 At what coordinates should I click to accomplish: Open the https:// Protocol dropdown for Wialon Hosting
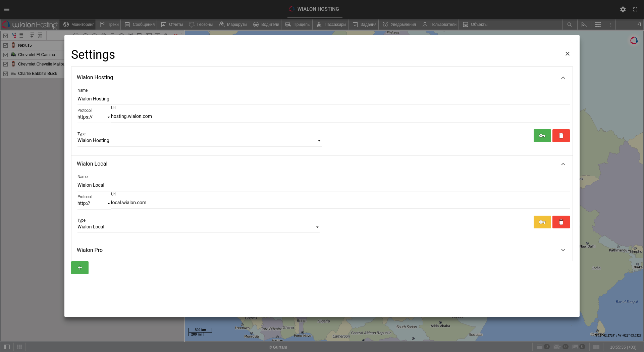click(94, 117)
